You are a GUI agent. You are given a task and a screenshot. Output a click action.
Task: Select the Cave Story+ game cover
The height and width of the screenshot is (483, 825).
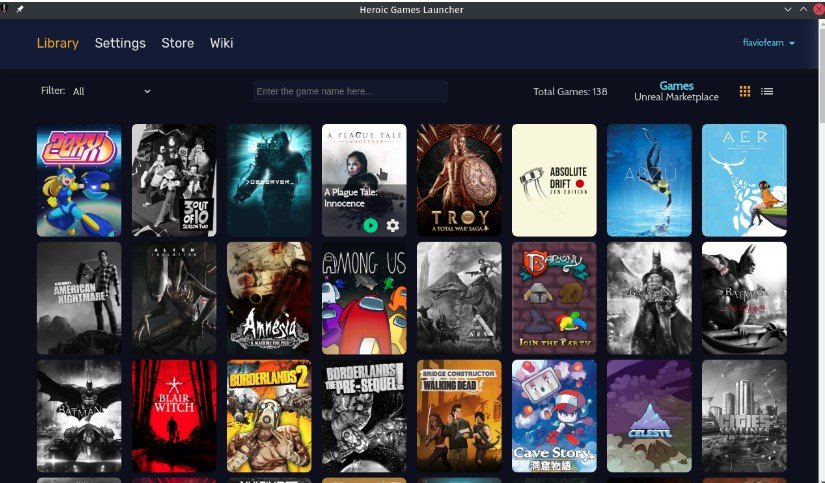[554, 416]
